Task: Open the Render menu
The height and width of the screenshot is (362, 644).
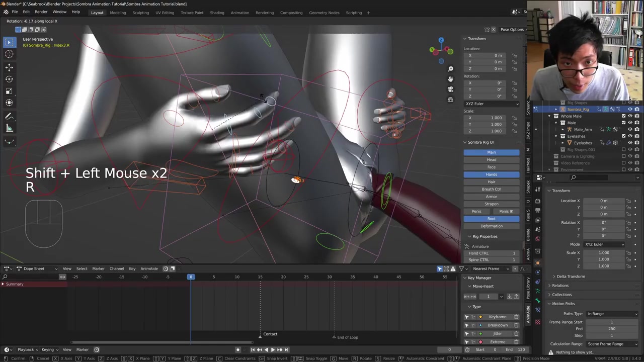Action: (x=41, y=12)
